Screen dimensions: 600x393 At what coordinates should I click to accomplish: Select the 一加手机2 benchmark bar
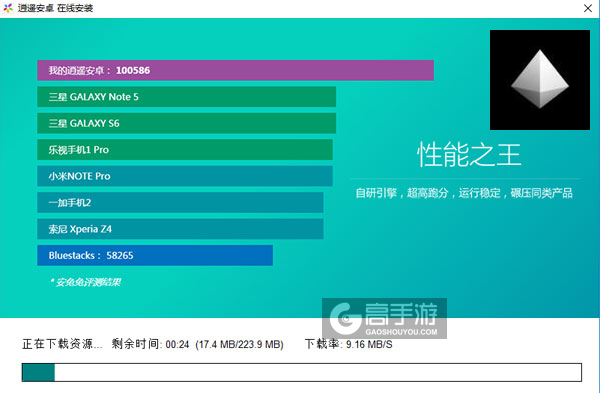[180, 202]
